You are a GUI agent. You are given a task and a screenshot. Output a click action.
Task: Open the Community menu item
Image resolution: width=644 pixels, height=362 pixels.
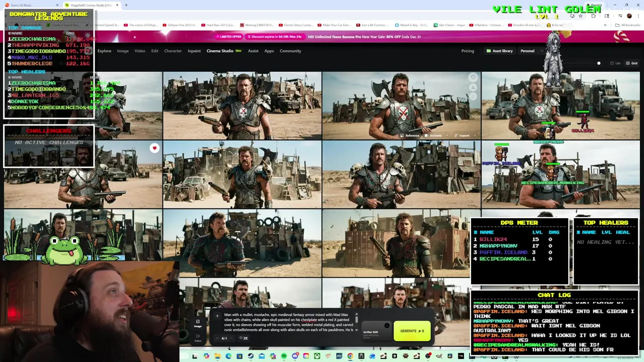pyautogui.click(x=290, y=51)
